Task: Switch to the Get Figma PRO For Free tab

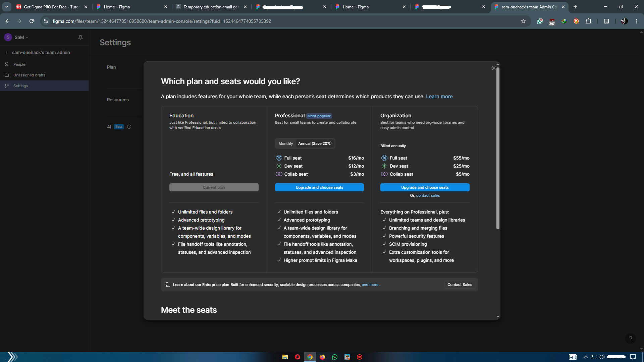Action: pos(52,7)
